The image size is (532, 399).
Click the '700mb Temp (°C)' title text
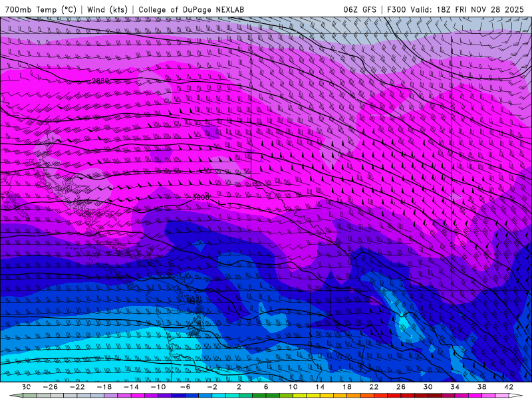[41, 10]
